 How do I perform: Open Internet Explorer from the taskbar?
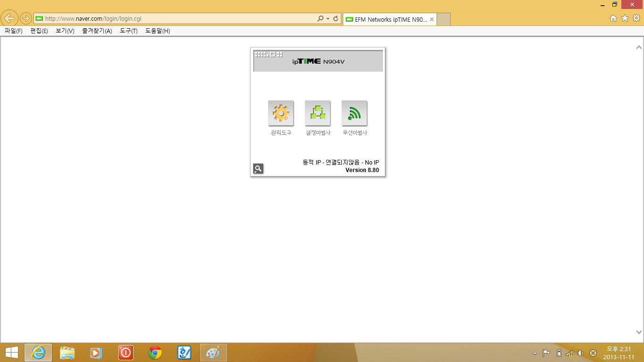point(38,353)
